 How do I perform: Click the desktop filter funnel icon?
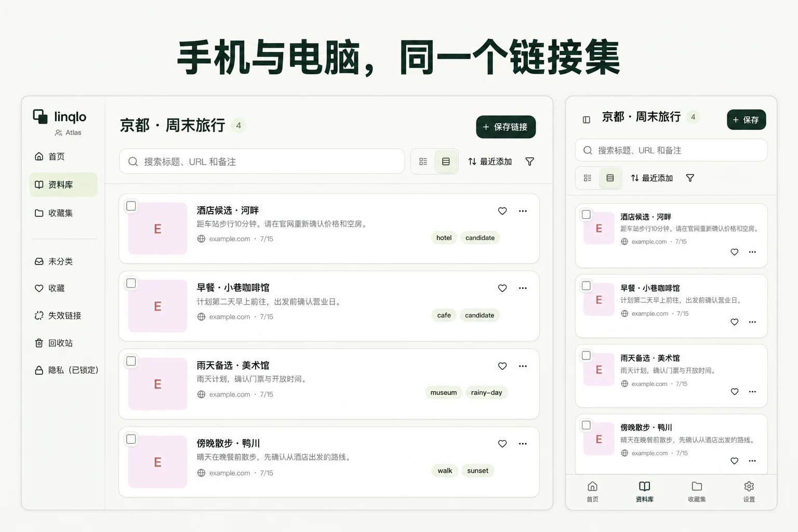pyautogui.click(x=529, y=162)
